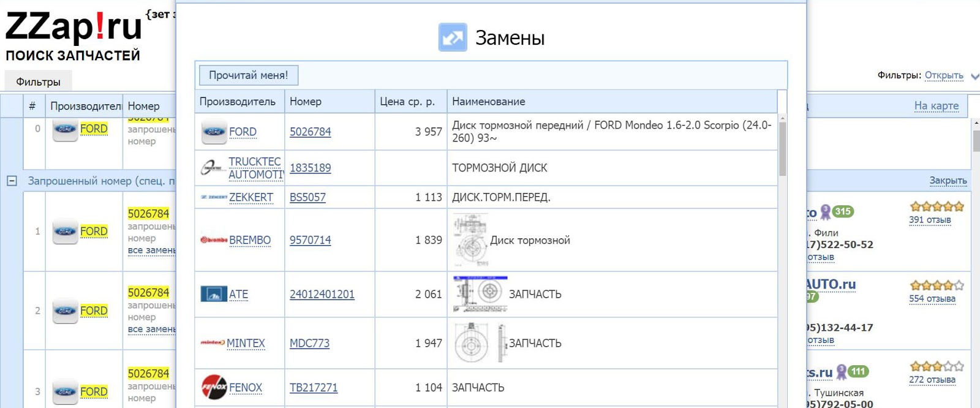Open filters via Открыть link
Screen dimensions: 980x408
pos(944,75)
